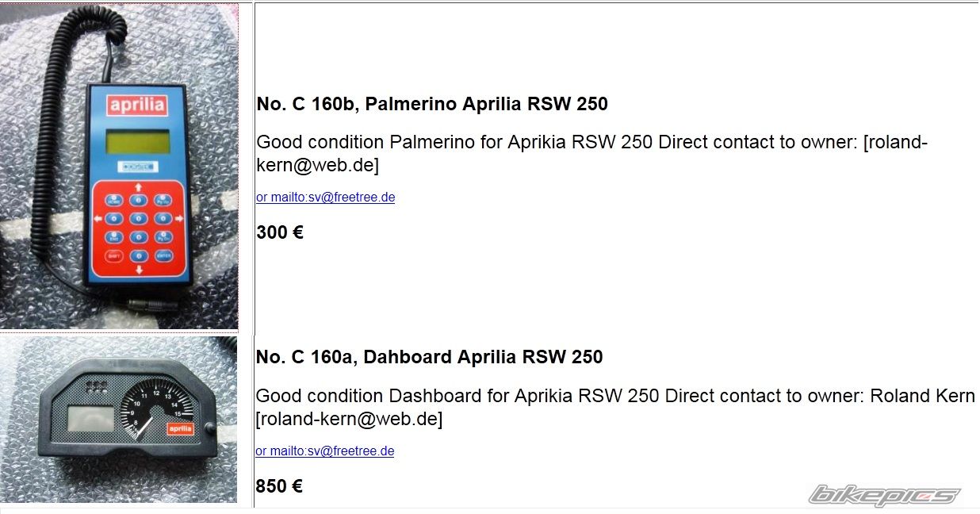Follow the sv@freetree.de link under Dashboard listing
Image resolution: width=980 pixels, height=514 pixels.
[325, 451]
